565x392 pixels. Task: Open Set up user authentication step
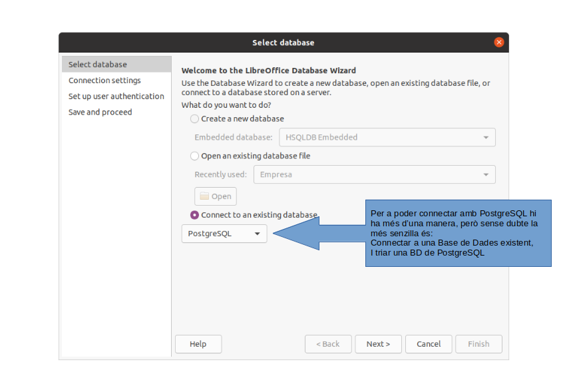point(116,97)
